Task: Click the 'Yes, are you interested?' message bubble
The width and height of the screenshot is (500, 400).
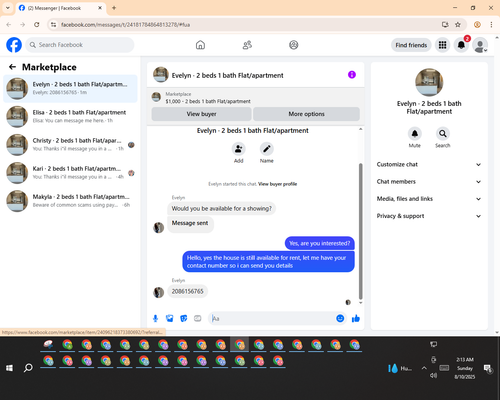Action: 320,243
